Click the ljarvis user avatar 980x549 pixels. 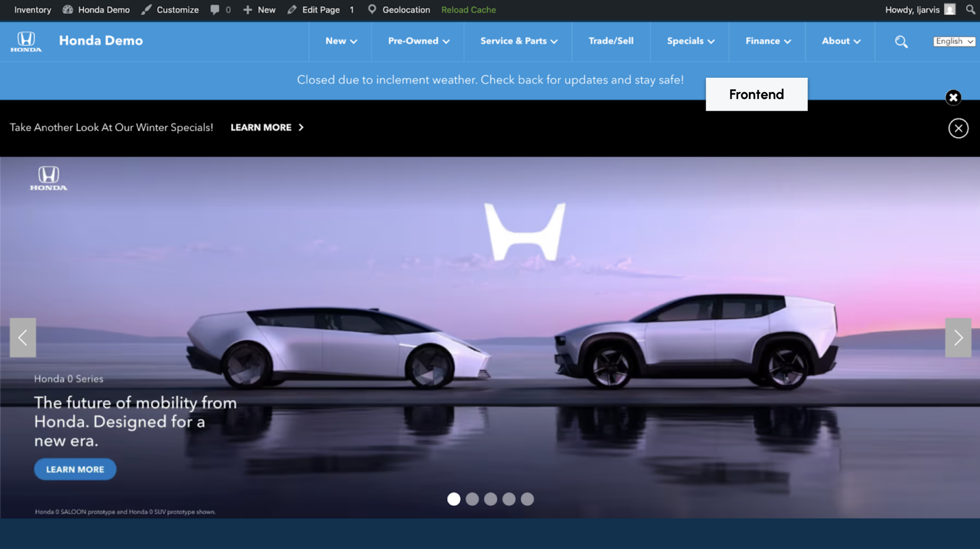coord(949,10)
